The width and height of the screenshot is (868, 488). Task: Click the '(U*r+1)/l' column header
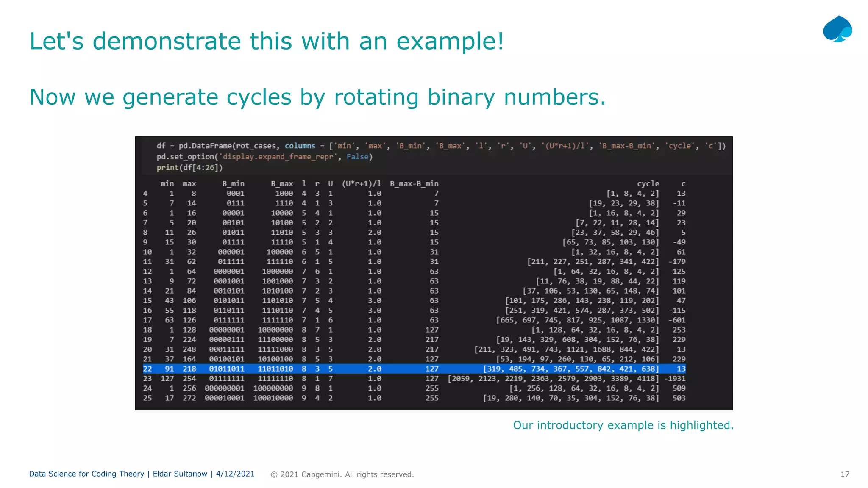(361, 184)
